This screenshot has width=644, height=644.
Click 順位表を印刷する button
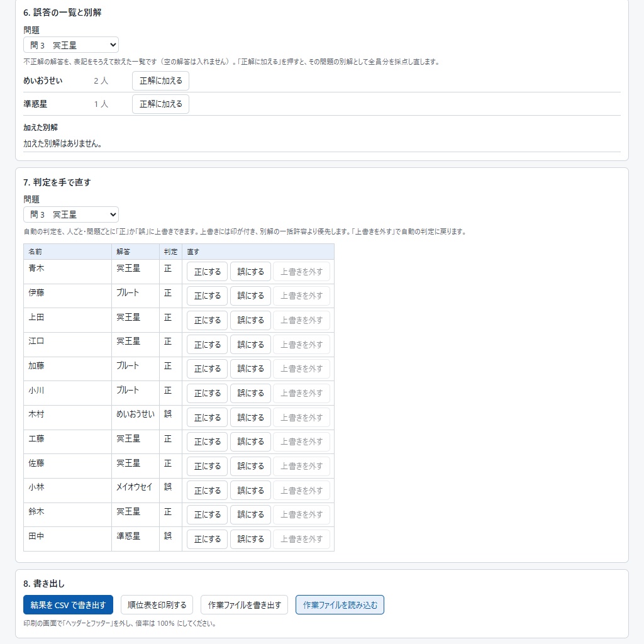tap(157, 604)
